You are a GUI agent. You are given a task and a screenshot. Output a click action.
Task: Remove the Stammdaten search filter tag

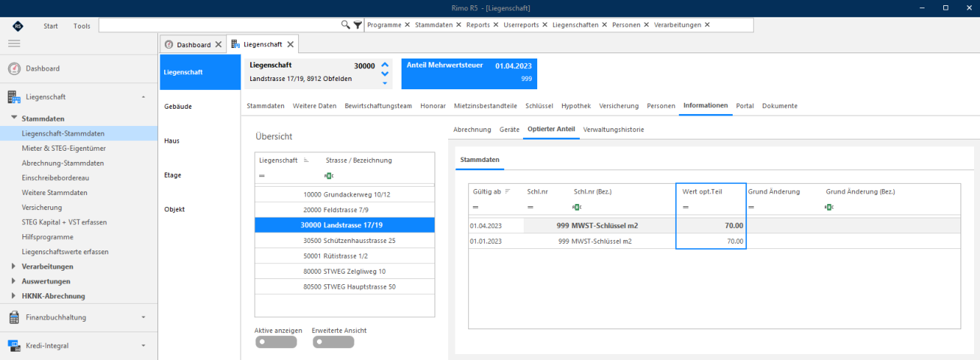coord(459,25)
